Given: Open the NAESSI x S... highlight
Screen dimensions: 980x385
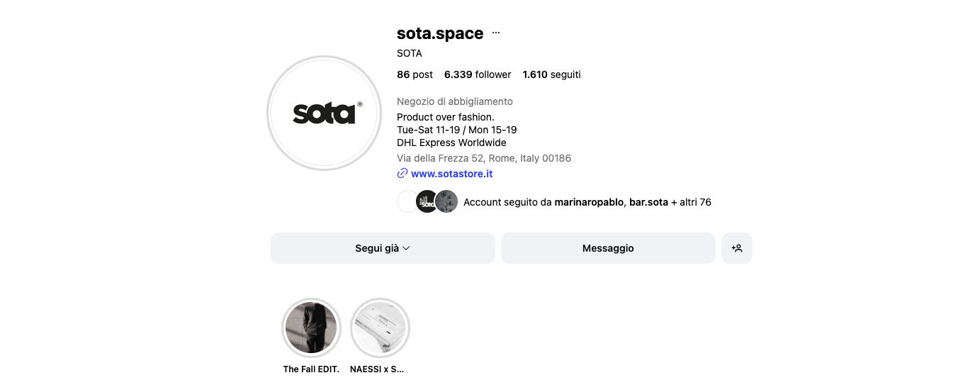Looking at the screenshot, I should [380, 328].
